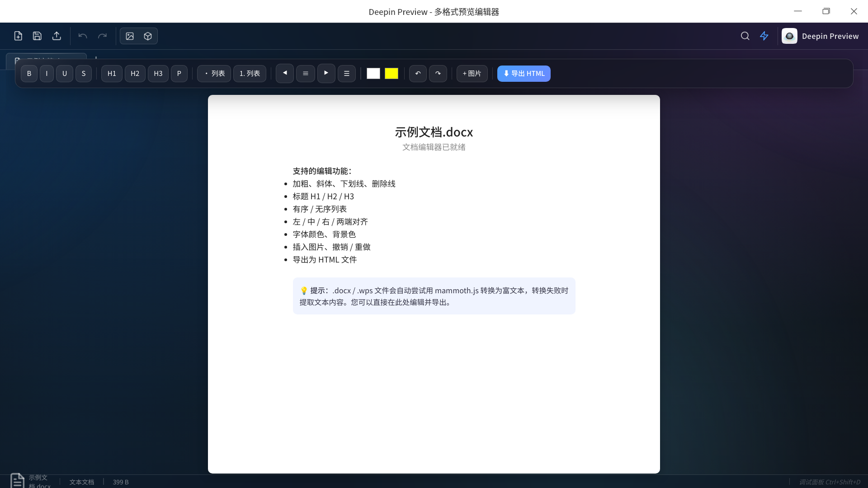This screenshot has height=488, width=868.
Task: Click the lightning bolt icon
Action: tap(764, 36)
